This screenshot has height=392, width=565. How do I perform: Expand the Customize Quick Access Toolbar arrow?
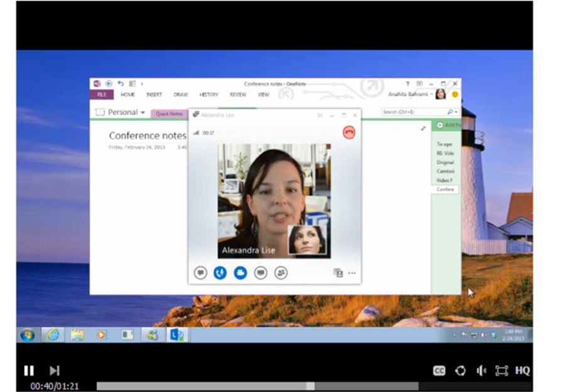pos(142,84)
